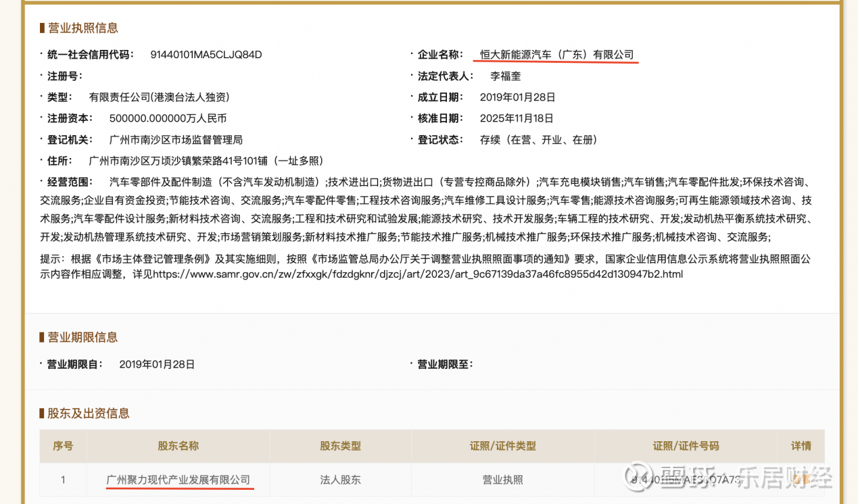Click the 登记状态 label

[x=440, y=140]
